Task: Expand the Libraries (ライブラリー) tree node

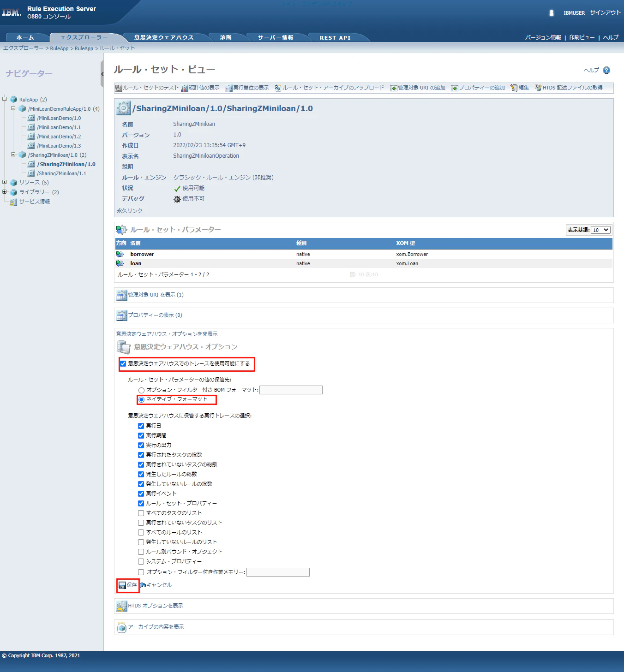Action: tap(5, 191)
